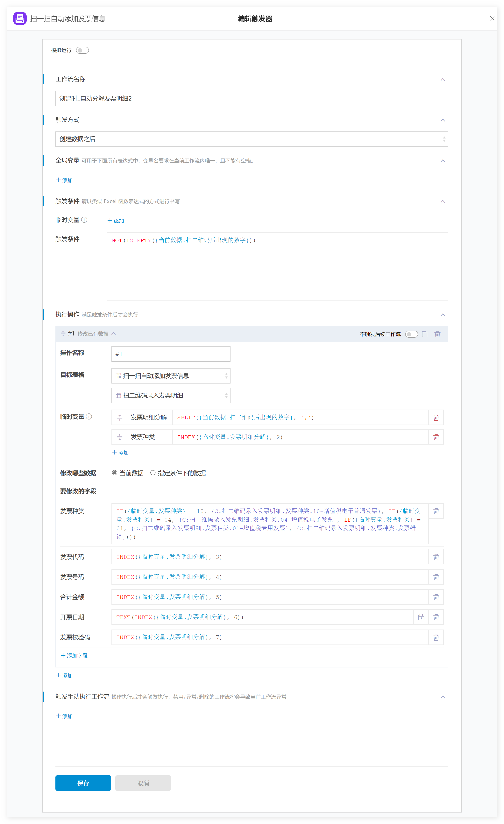The width and height of the screenshot is (504, 824).
Task: Add a temporary variable for trigger condition
Action: pyautogui.click(x=116, y=221)
